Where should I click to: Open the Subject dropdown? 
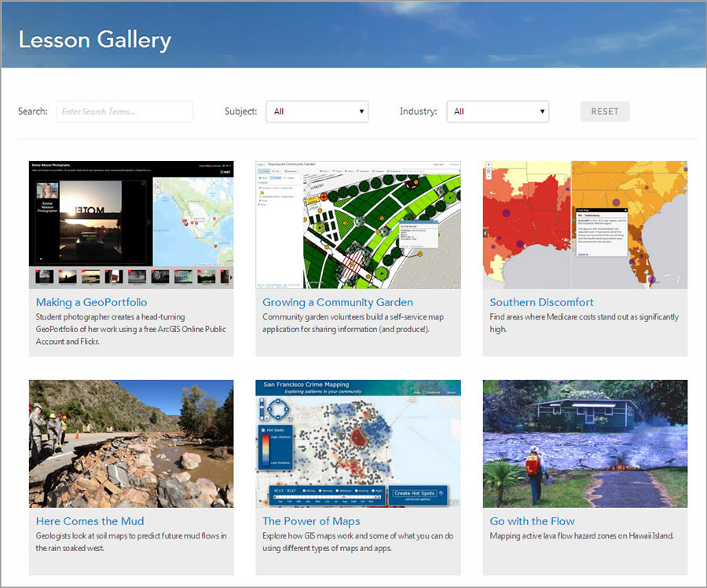coord(317,111)
